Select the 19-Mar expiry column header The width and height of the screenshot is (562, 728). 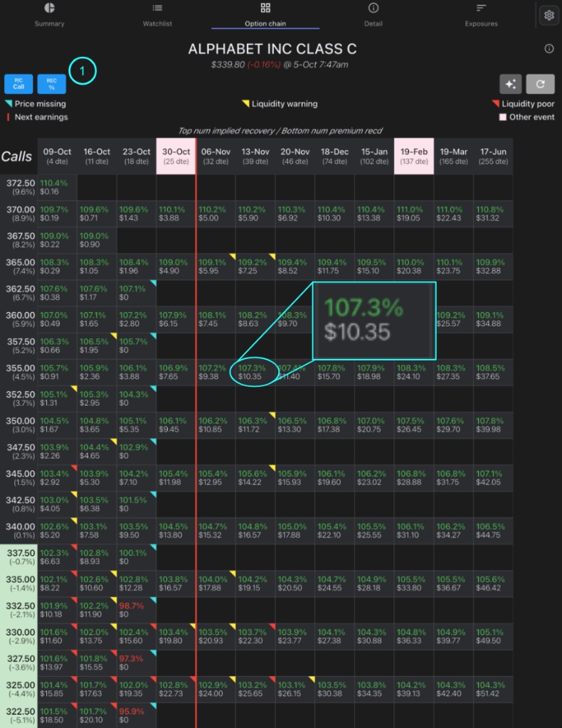(454, 156)
